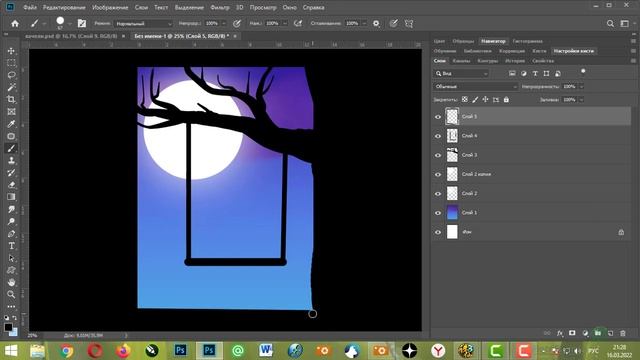The height and width of the screenshot is (360, 640).
Task: Hide layer Слой 5
Action: pyautogui.click(x=438, y=117)
